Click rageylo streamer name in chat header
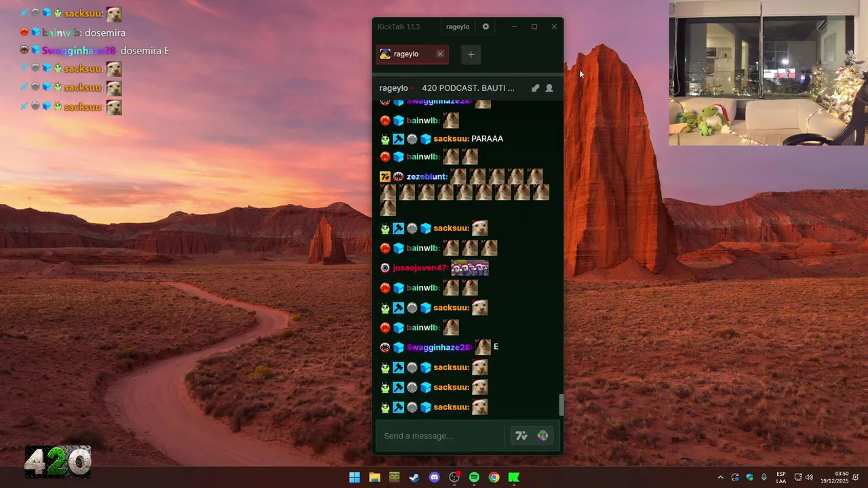Viewport: 868px width, 488px height. pos(393,88)
